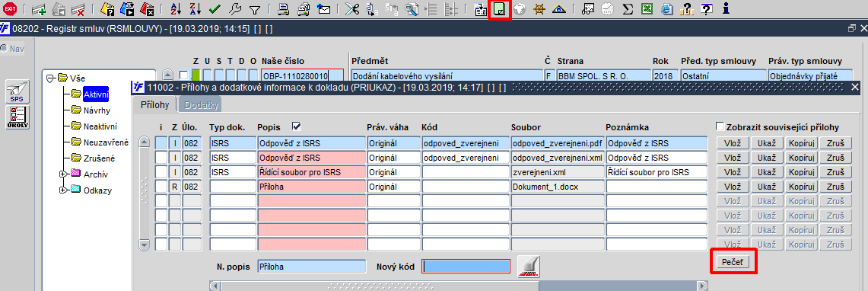Open the ÚKOLY tasks sidebar icon
This screenshot has width=868, height=291.
click(x=17, y=117)
